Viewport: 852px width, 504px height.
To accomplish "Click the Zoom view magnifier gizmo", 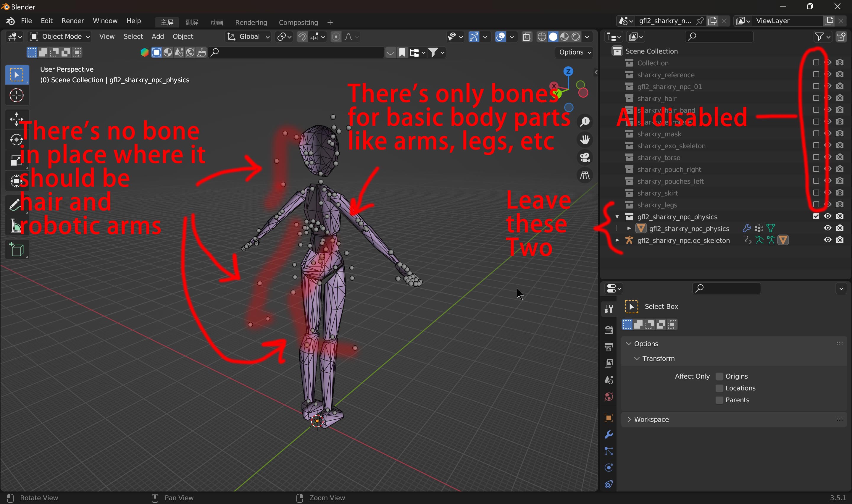I will (585, 122).
